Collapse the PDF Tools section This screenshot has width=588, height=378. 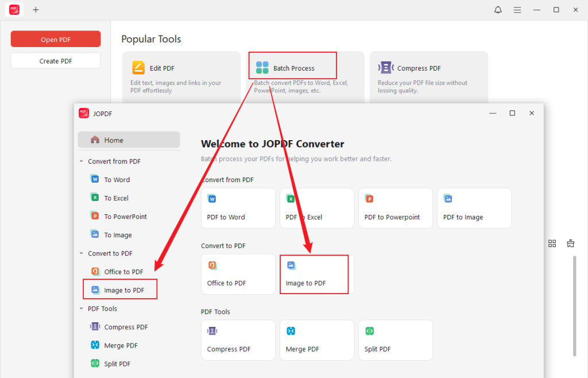[81, 308]
